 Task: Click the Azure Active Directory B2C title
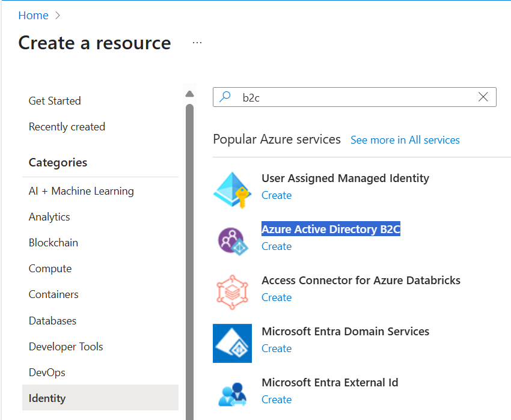coord(331,229)
